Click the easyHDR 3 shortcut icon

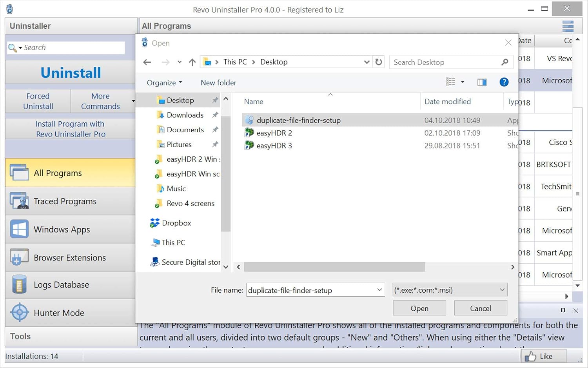249,145
